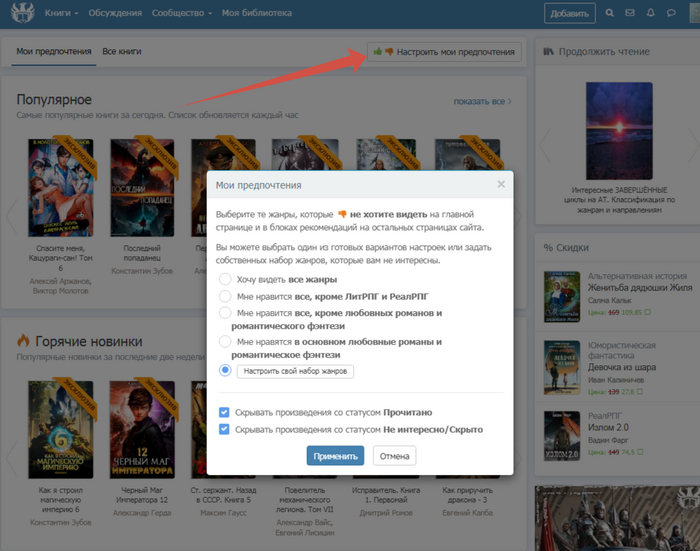Open title Исправитель. Книга 1. Первомай

pos(386,495)
